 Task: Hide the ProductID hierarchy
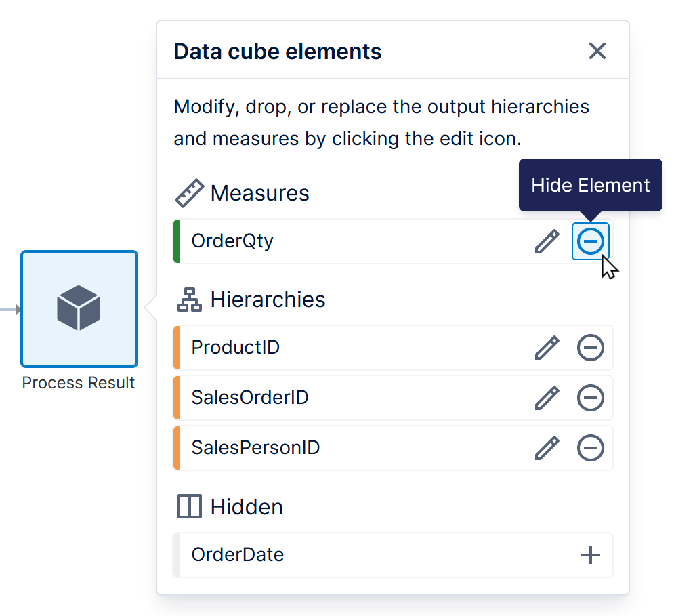coord(590,348)
